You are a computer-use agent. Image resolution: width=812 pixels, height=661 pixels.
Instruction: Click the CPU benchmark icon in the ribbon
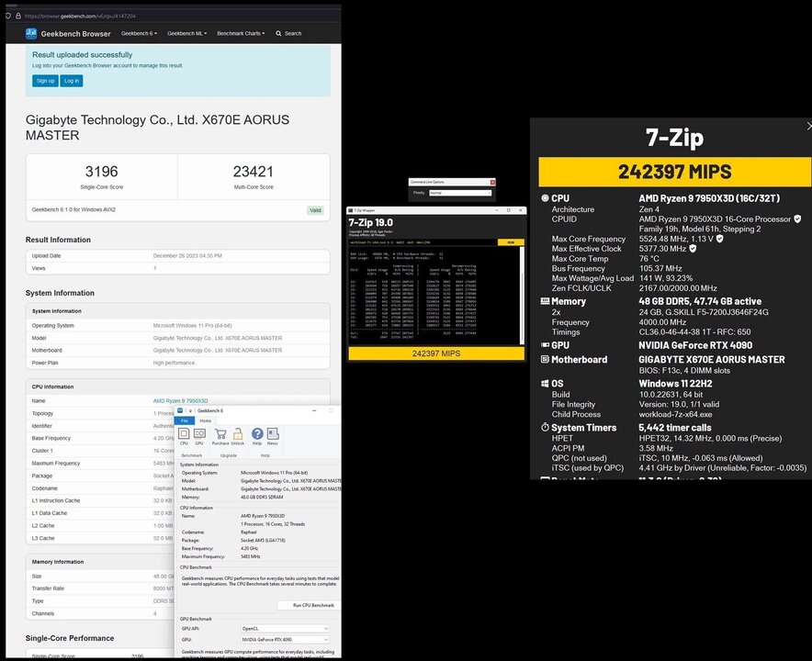click(x=184, y=435)
